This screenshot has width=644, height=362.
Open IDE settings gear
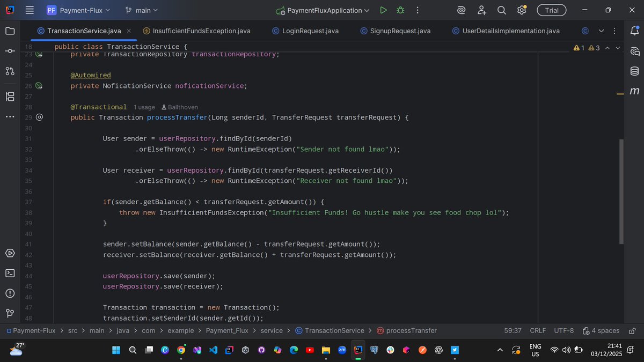pos(522,10)
